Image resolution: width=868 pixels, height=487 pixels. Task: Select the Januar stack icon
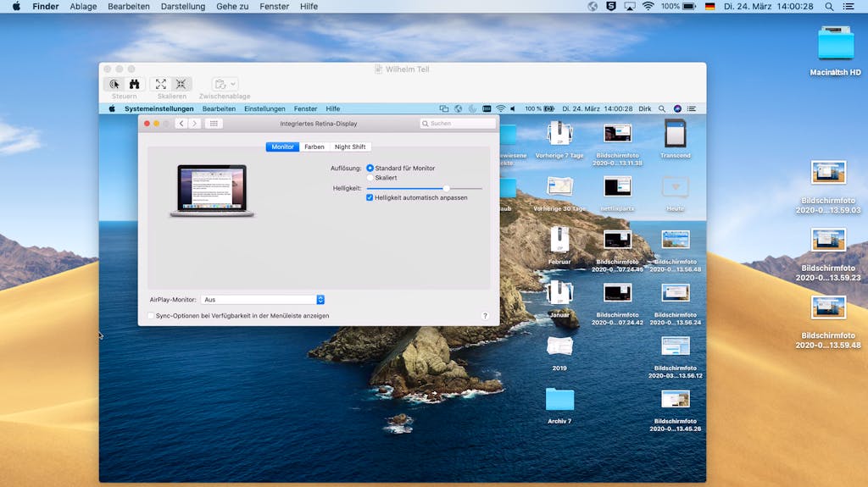click(x=559, y=292)
